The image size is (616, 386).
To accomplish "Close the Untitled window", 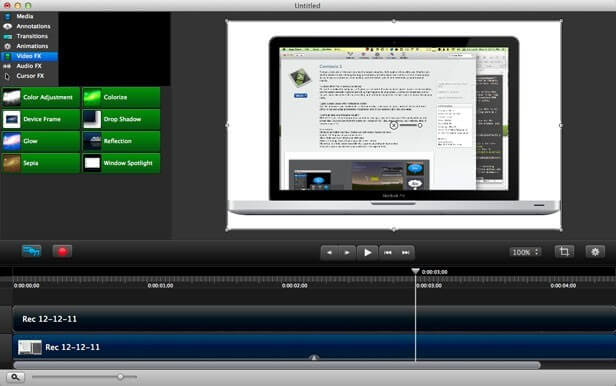I will pos(7,5).
